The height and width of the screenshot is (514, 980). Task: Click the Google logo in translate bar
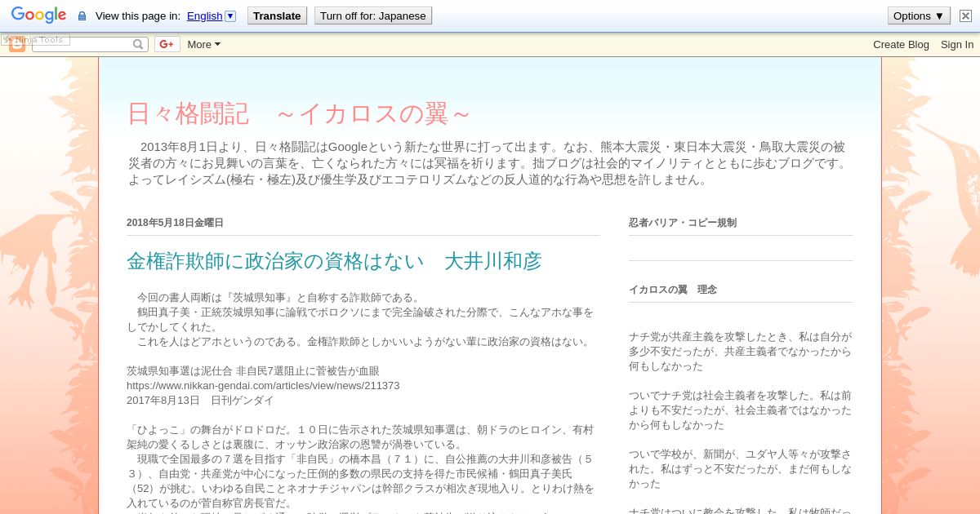[x=38, y=16]
